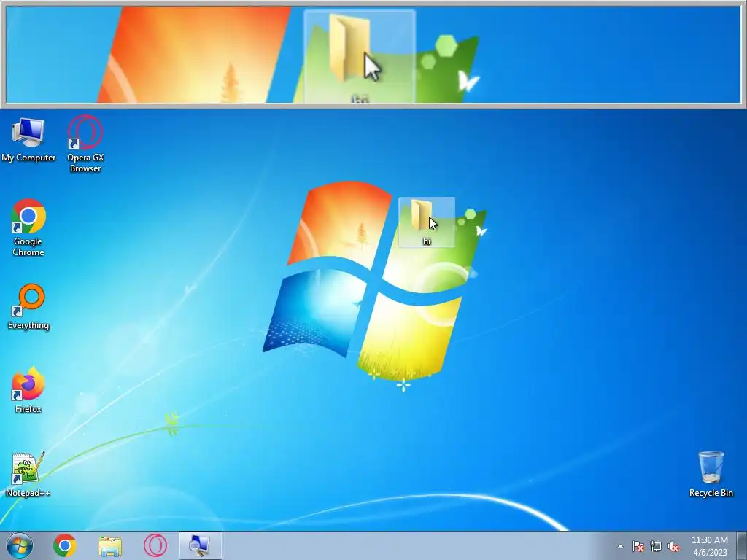Open Windows Explorer from the taskbar
Viewport: 747px width, 560px height.
point(110,545)
